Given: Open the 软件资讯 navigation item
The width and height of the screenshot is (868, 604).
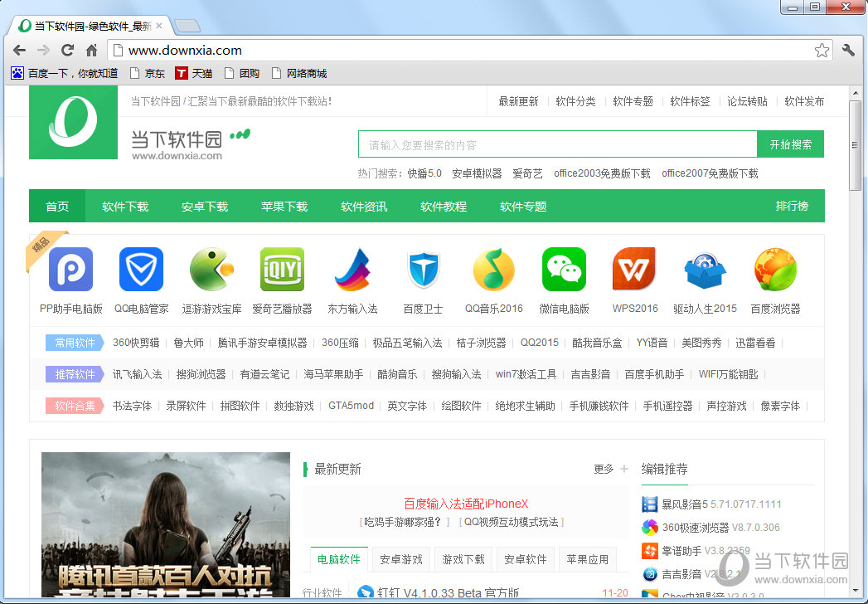Looking at the screenshot, I should (x=364, y=206).
